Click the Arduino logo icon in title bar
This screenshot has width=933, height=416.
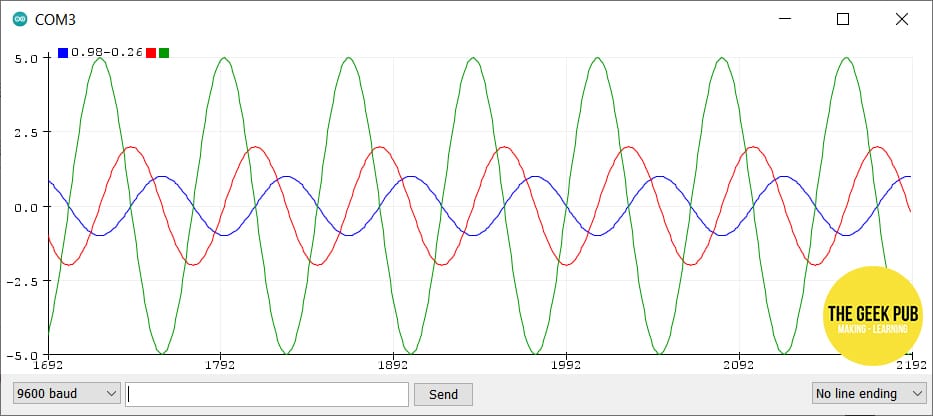20,20
